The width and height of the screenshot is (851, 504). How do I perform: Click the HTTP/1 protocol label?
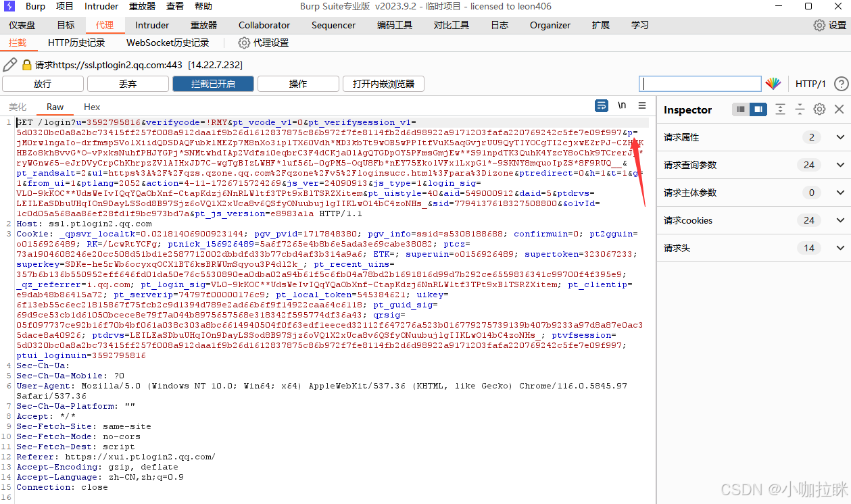pos(810,84)
